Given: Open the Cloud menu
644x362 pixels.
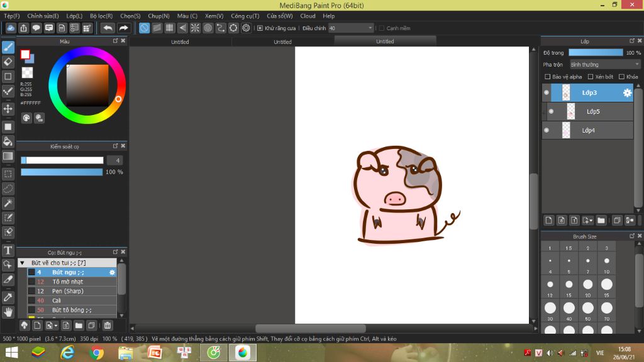Looking at the screenshot, I should pyautogui.click(x=308, y=16).
